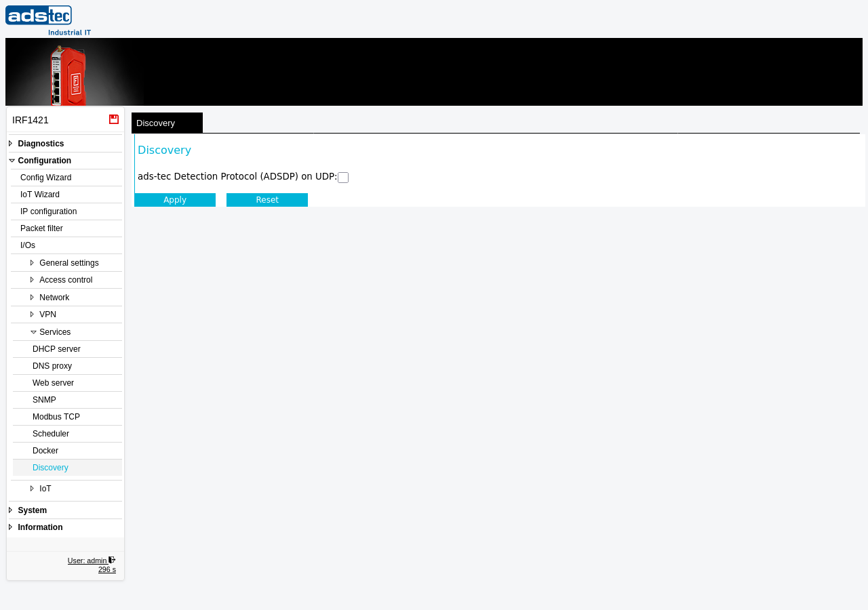The height and width of the screenshot is (610, 868).
Task: Open the Modbus TCP settings
Action: pyautogui.click(x=67, y=417)
